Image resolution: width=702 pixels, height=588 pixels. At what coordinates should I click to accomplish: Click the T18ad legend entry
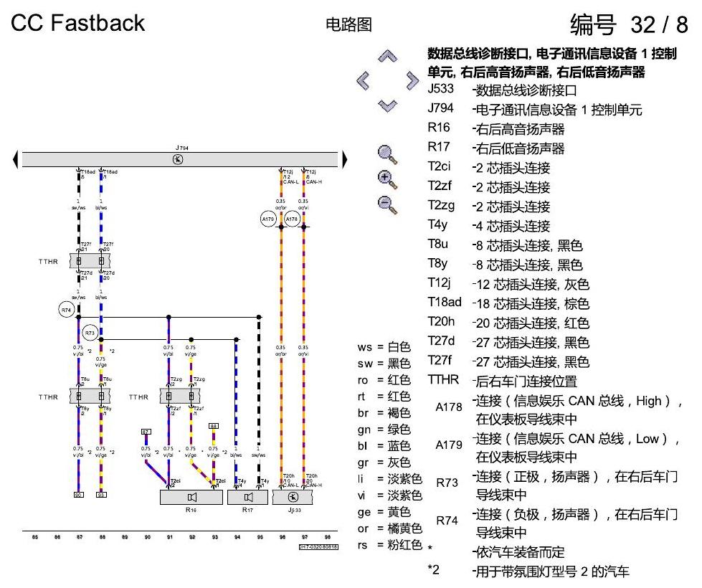(508, 303)
